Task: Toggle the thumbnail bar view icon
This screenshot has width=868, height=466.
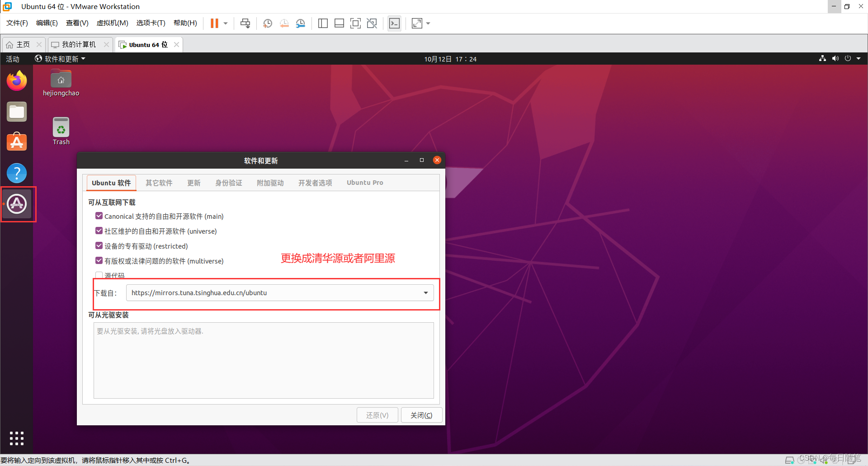Action: click(340, 23)
